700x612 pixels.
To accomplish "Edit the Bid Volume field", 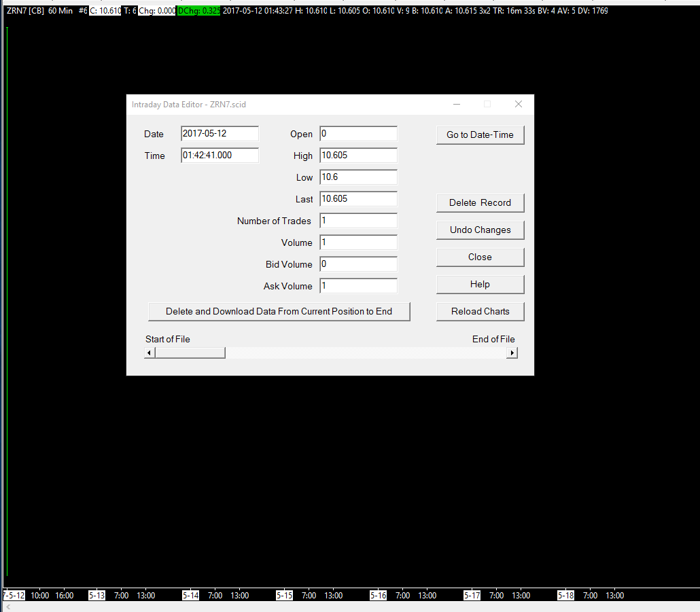I will 358,264.
